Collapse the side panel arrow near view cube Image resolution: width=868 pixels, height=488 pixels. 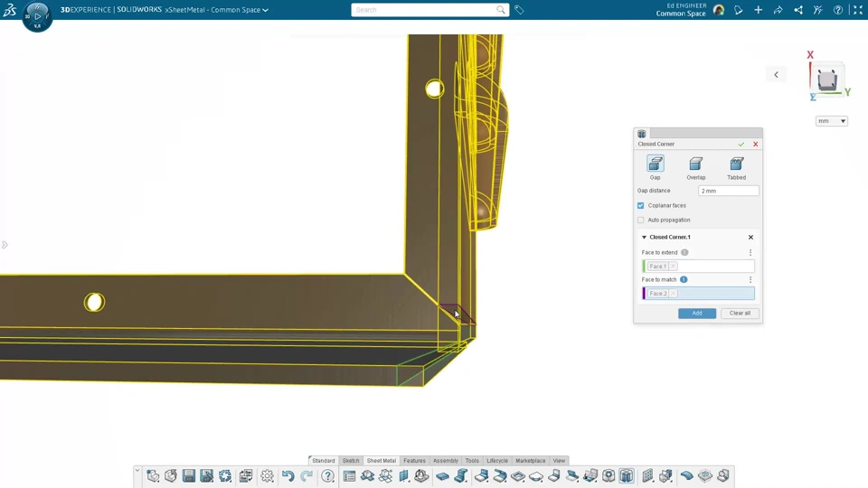tap(776, 75)
